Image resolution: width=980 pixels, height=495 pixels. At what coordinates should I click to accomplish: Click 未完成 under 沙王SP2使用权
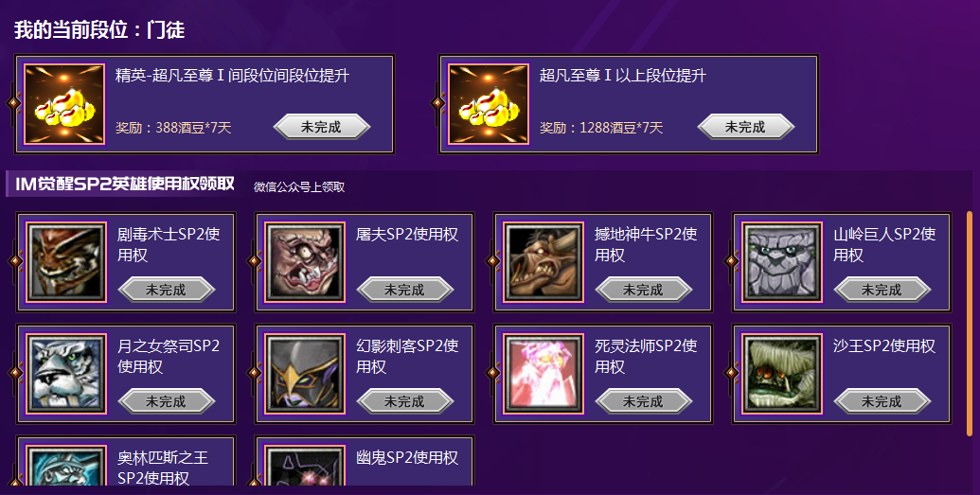coord(882,401)
